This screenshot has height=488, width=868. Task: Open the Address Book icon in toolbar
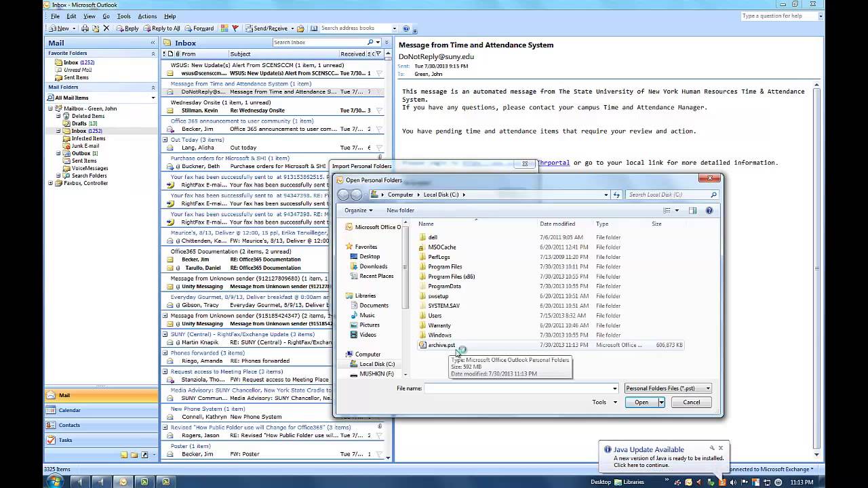314,28
